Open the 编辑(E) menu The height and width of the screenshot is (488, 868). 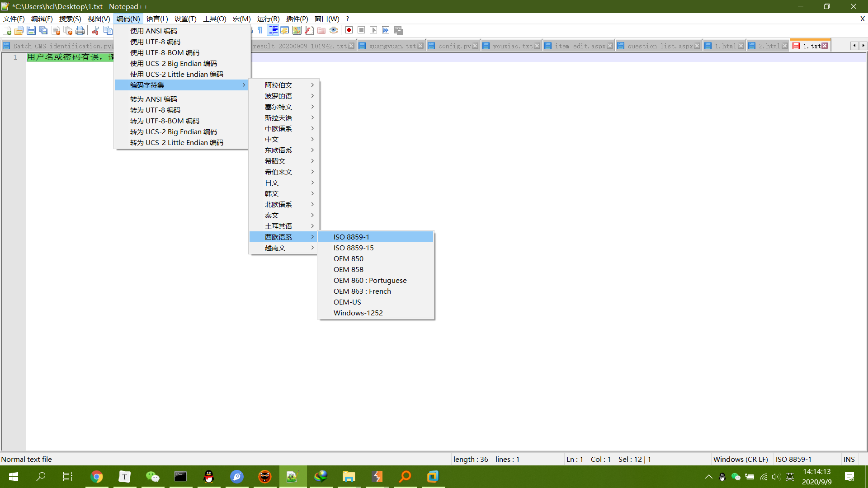click(x=42, y=19)
